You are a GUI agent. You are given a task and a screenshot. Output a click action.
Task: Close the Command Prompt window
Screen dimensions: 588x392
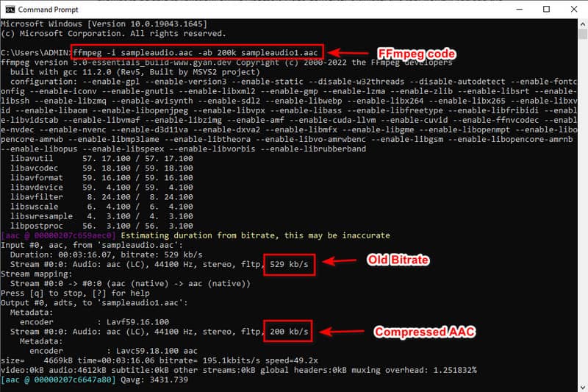pyautogui.click(x=576, y=10)
